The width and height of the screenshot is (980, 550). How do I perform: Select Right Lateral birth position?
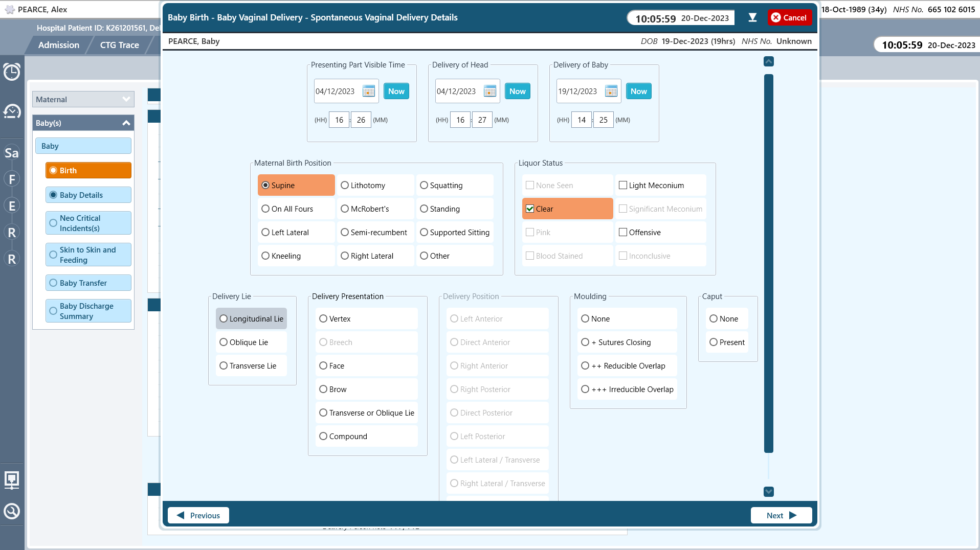point(375,256)
